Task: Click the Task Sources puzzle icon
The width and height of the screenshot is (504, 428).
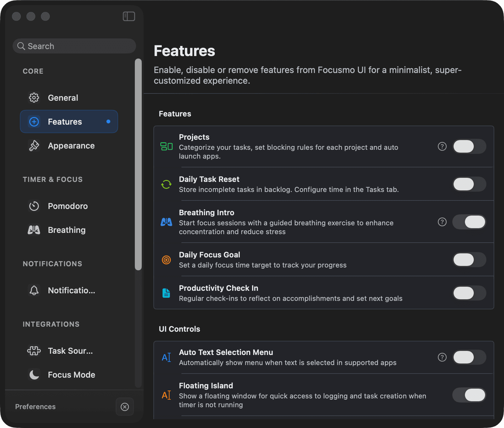Action: coord(34,351)
